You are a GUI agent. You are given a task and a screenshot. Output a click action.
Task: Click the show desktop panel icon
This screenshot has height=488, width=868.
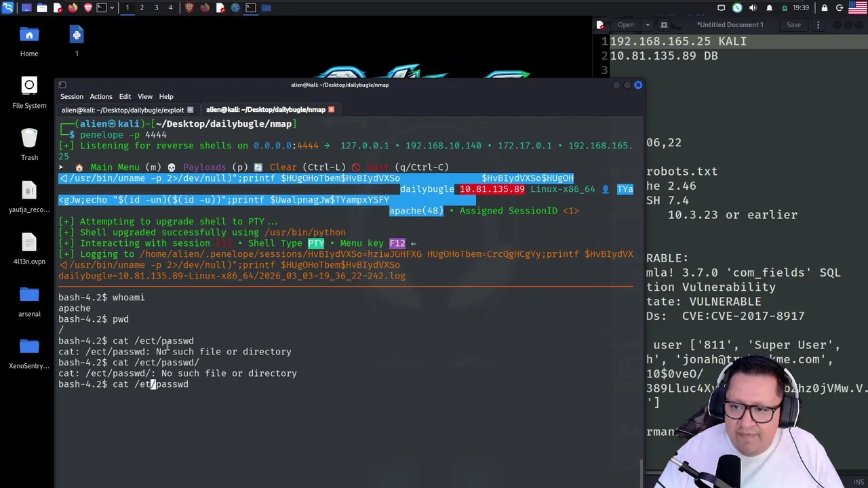point(26,7)
